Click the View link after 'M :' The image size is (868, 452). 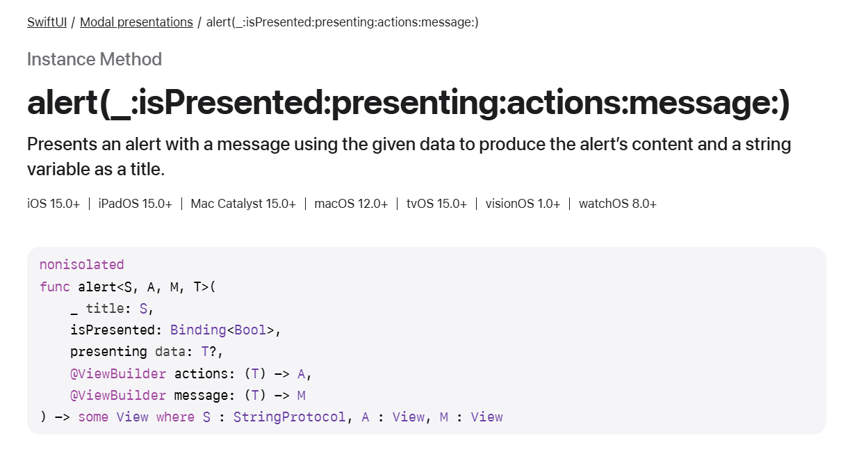pos(486,417)
